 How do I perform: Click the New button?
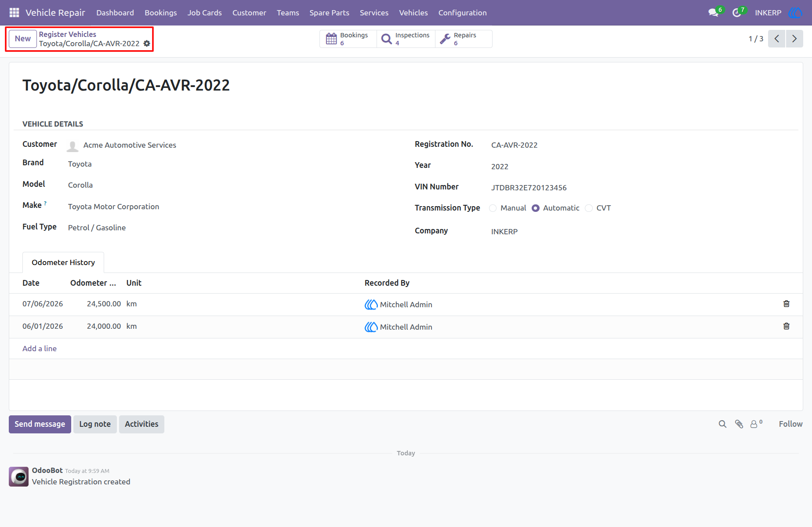coord(23,39)
